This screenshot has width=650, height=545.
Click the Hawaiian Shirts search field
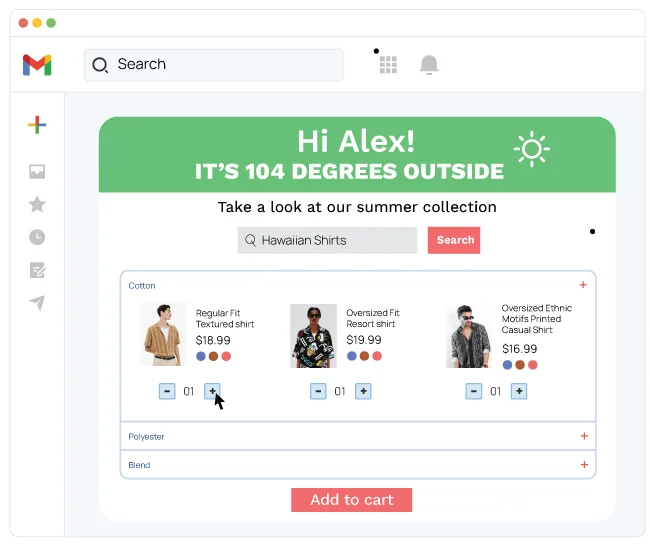(x=328, y=240)
